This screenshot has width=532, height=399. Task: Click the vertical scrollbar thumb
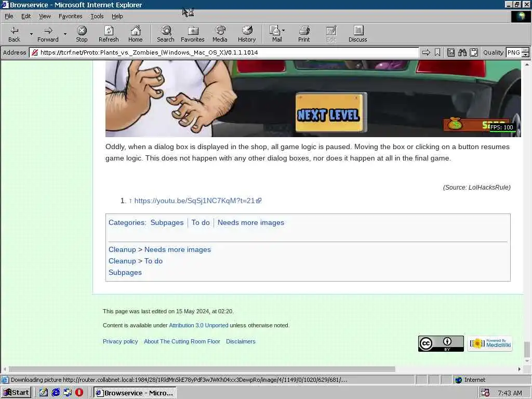click(527, 350)
